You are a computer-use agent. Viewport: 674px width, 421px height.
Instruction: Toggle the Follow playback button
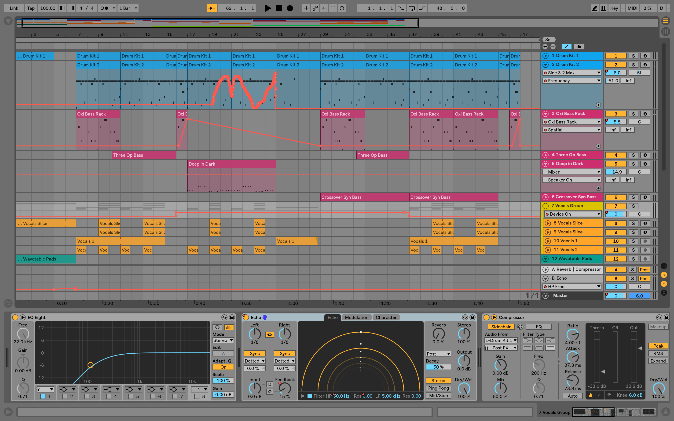(x=211, y=8)
